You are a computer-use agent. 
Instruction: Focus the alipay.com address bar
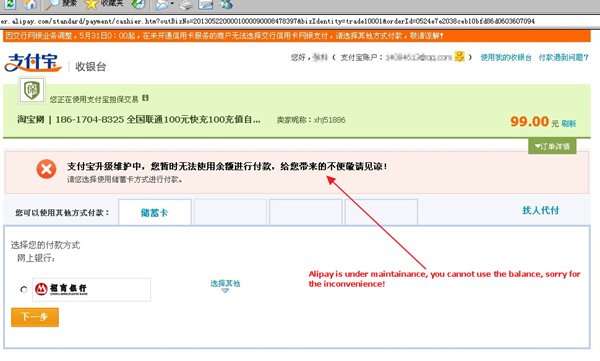coord(300,21)
